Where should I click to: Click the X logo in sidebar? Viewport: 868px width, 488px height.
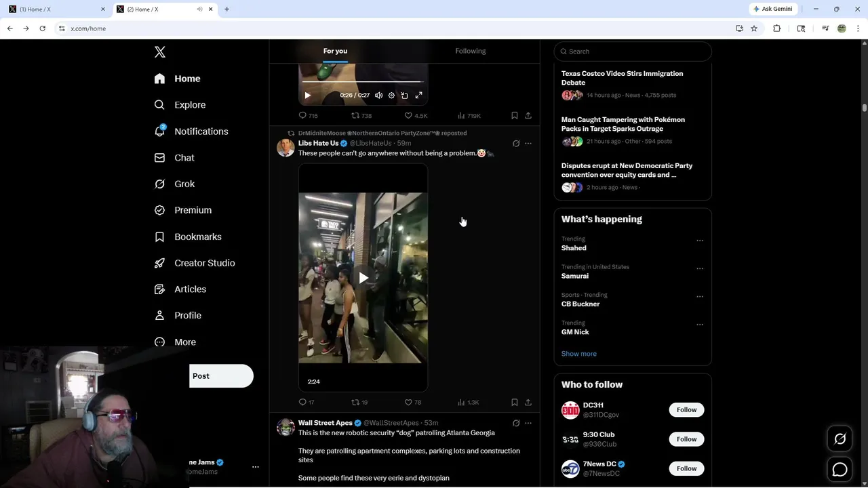[x=160, y=52]
